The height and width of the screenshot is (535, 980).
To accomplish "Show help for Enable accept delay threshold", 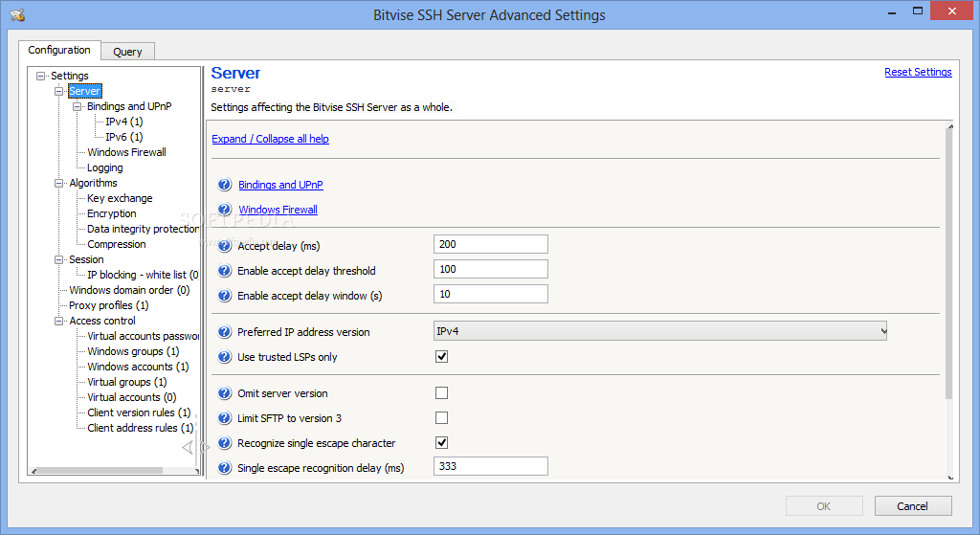I will click(224, 271).
